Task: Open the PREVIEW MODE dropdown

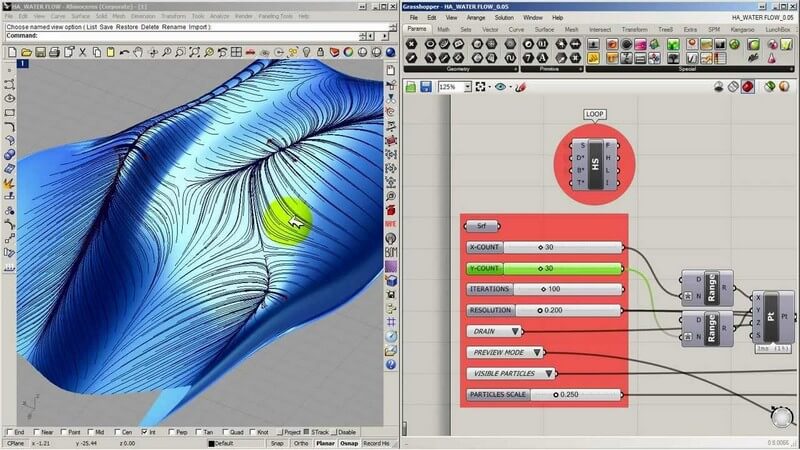Action: [x=538, y=352]
